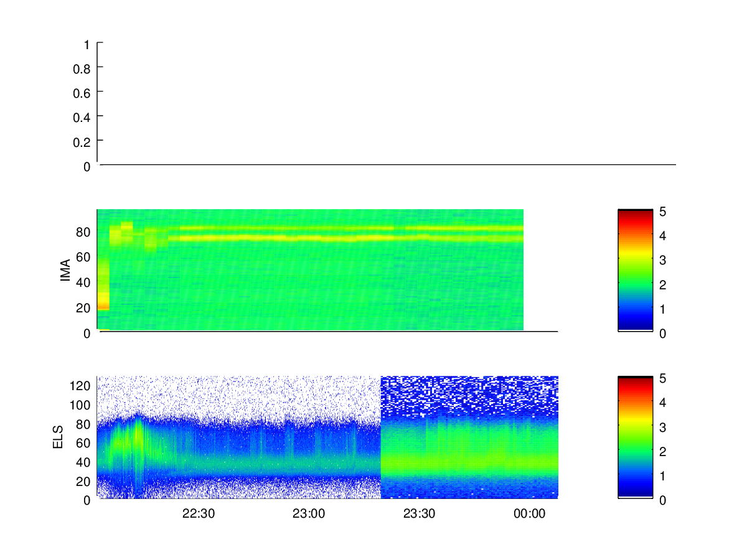Image resolution: width=747 pixels, height=560 pixels.
Task: Click the 0.6 tick on top plot
Action: [82, 93]
